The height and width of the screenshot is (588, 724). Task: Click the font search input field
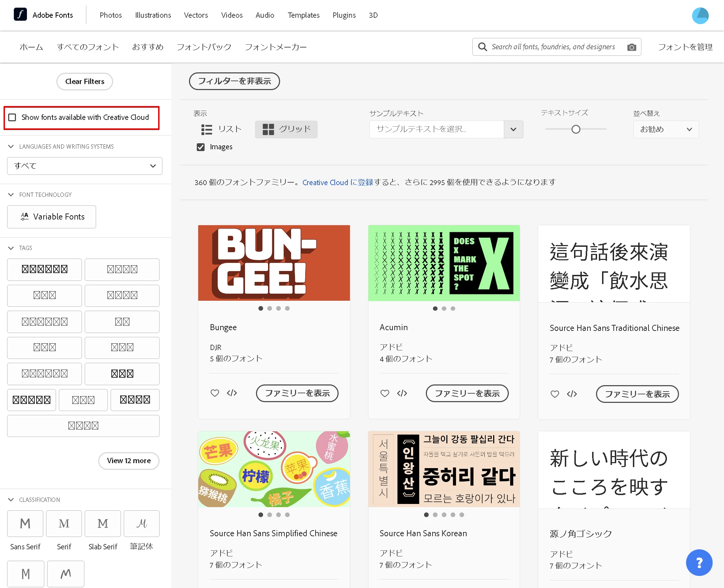coord(557,47)
